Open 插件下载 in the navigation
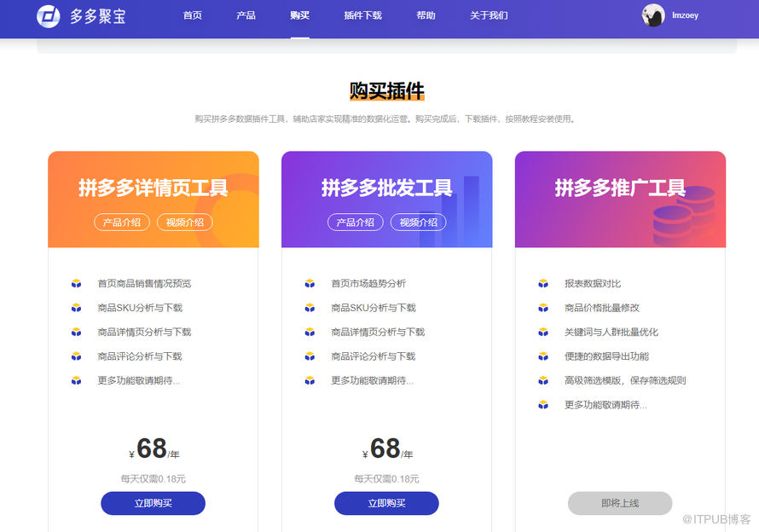 pos(363,15)
